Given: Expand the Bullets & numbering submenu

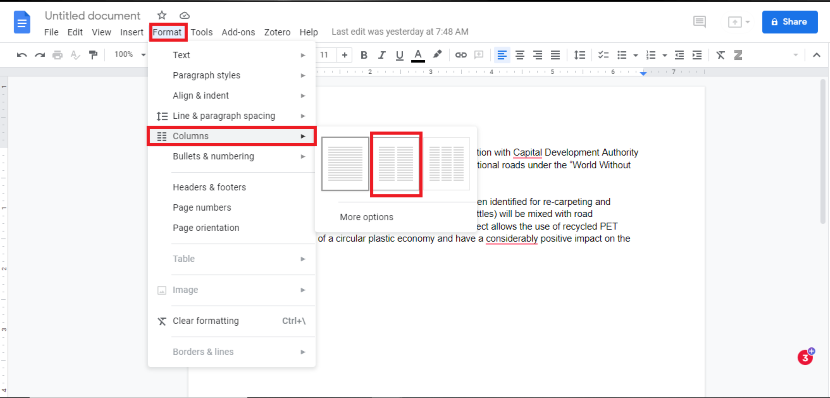Looking at the screenshot, I should point(232,156).
